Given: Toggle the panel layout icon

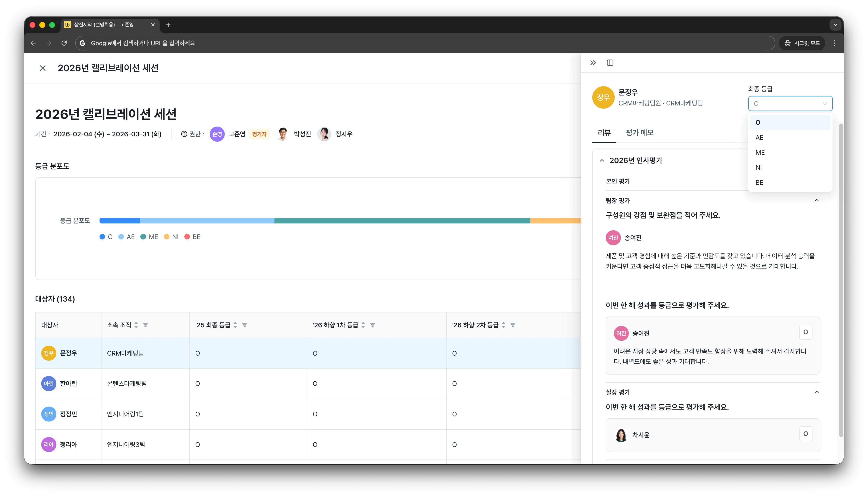Looking at the screenshot, I should (610, 63).
